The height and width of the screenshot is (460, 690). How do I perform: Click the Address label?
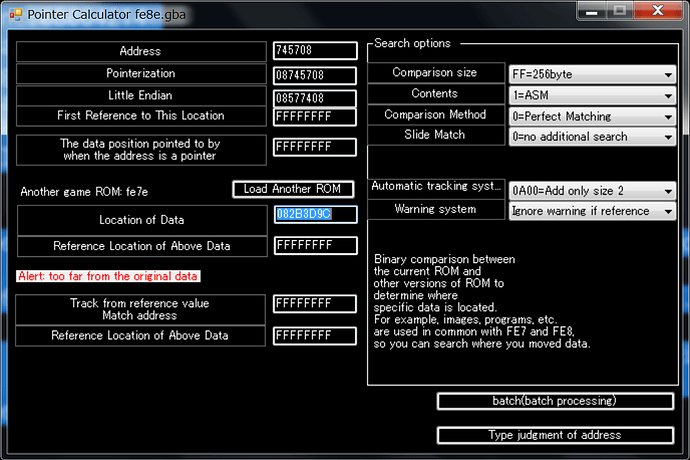(141, 52)
